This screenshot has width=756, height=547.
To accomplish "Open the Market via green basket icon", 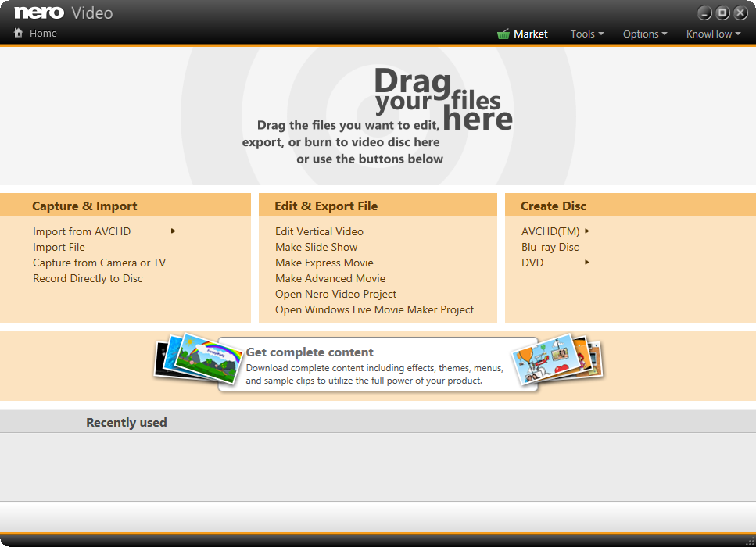I will pyautogui.click(x=503, y=34).
